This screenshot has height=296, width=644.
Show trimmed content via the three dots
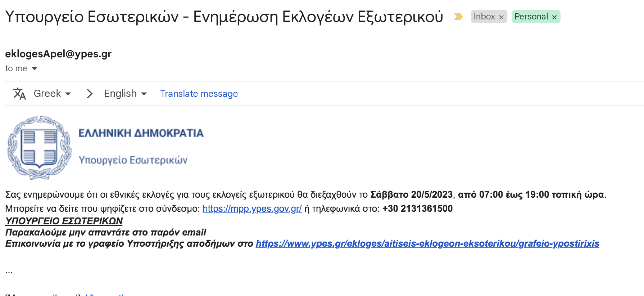coord(9,272)
